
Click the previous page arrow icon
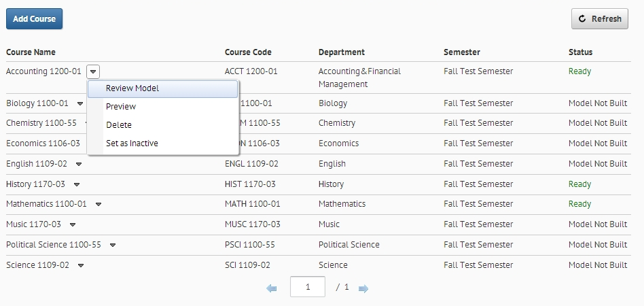point(272,288)
